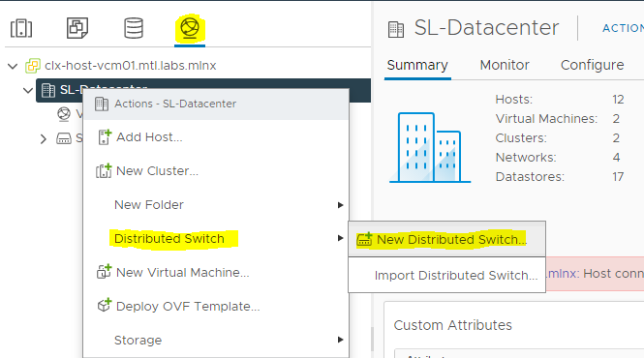The height and width of the screenshot is (358, 644).
Task: Click the network icon under SL-Datacenter
Action: [64, 114]
